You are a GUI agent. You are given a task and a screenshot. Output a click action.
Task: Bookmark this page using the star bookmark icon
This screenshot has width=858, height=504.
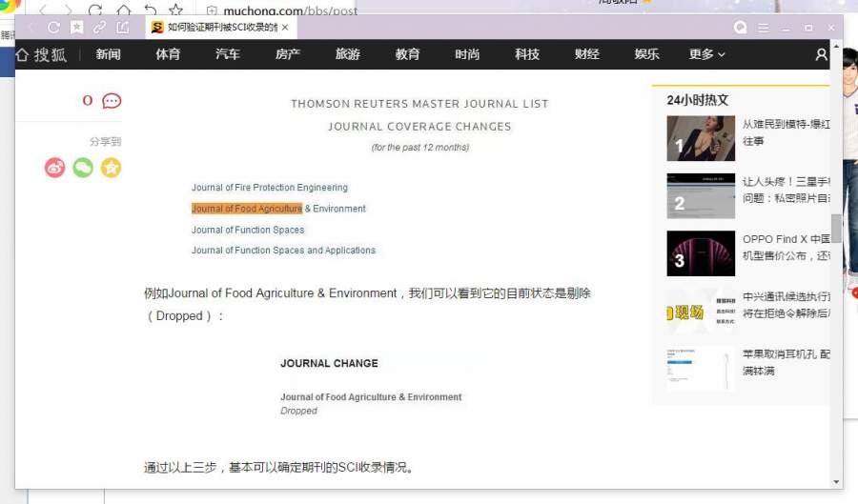(x=77, y=28)
